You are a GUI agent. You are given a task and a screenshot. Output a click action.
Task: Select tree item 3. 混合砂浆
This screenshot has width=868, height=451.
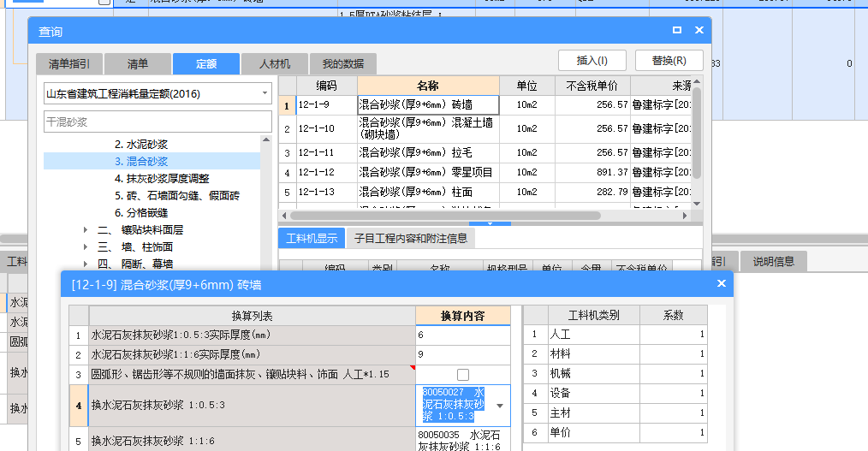point(141,162)
